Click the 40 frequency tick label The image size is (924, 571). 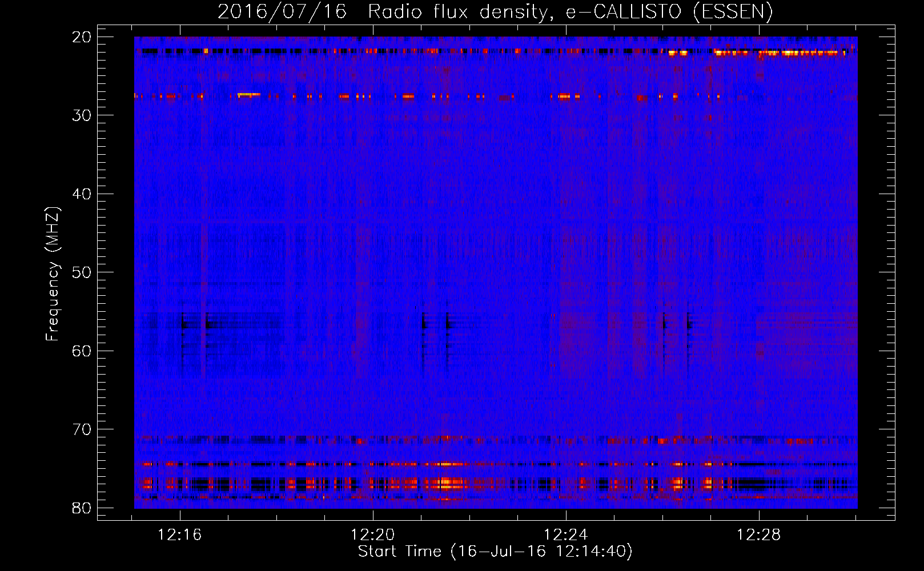pyautogui.click(x=82, y=194)
